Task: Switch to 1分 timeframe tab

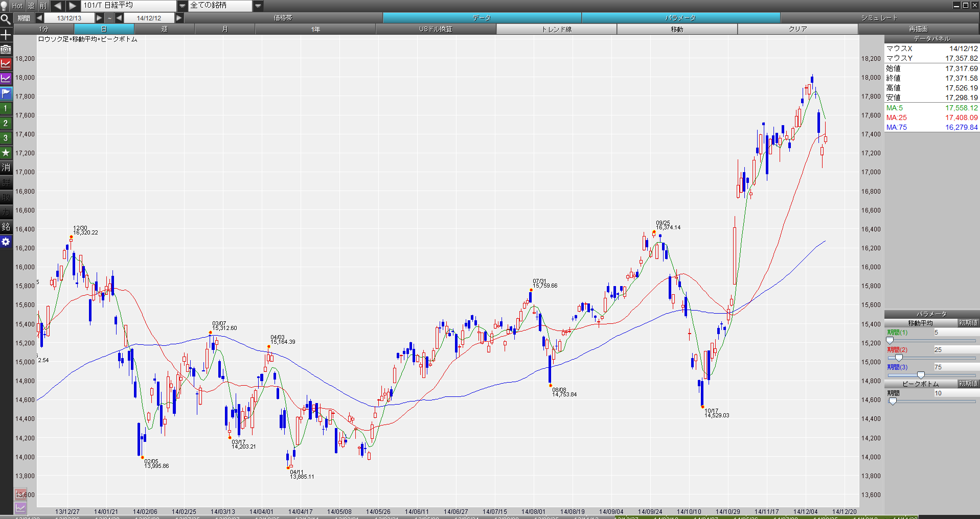Action: pyautogui.click(x=43, y=29)
